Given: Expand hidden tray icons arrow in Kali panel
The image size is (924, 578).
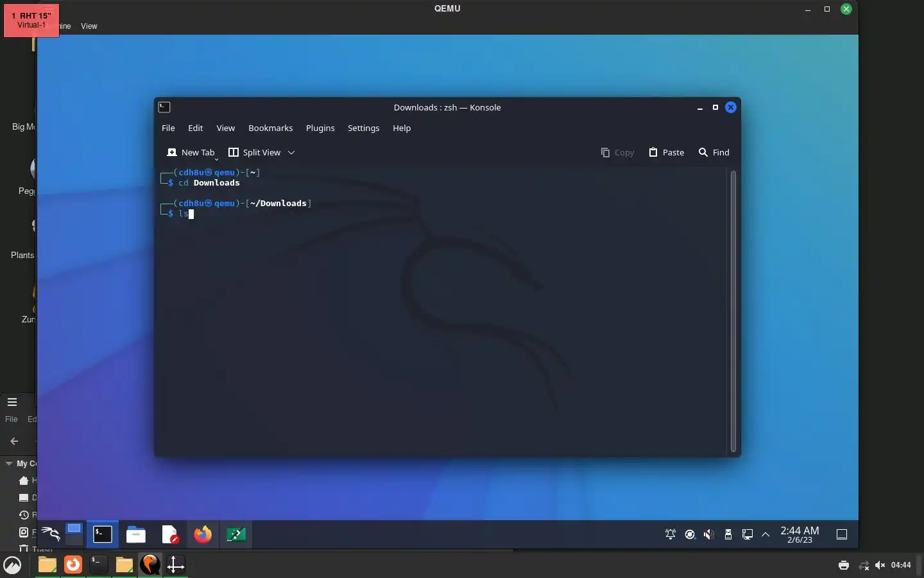Looking at the screenshot, I should coord(766,534).
